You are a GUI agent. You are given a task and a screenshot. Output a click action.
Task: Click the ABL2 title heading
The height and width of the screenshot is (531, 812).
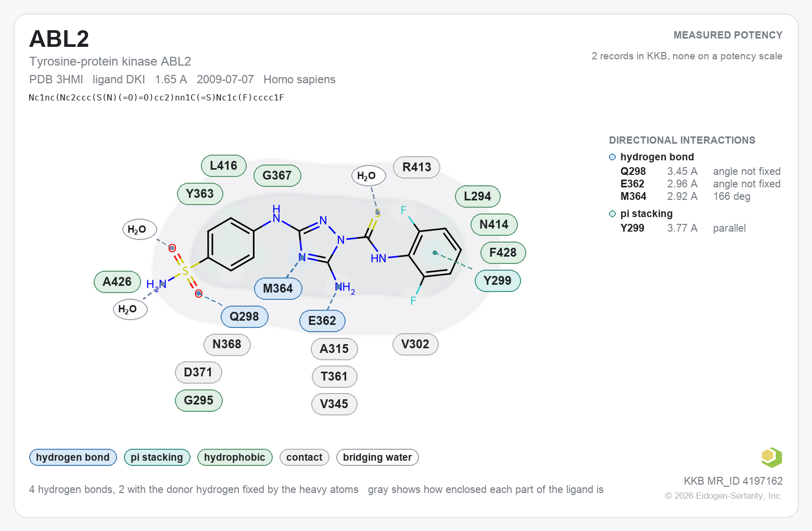click(x=59, y=39)
